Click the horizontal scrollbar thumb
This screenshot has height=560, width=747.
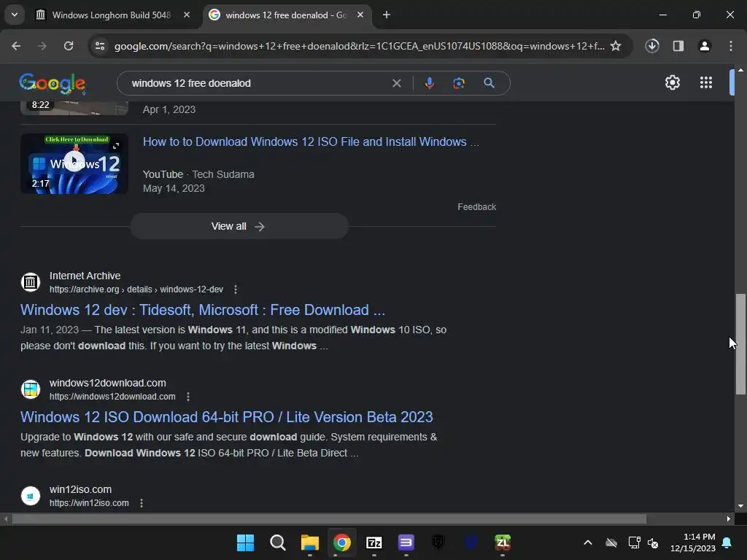pos(329,518)
